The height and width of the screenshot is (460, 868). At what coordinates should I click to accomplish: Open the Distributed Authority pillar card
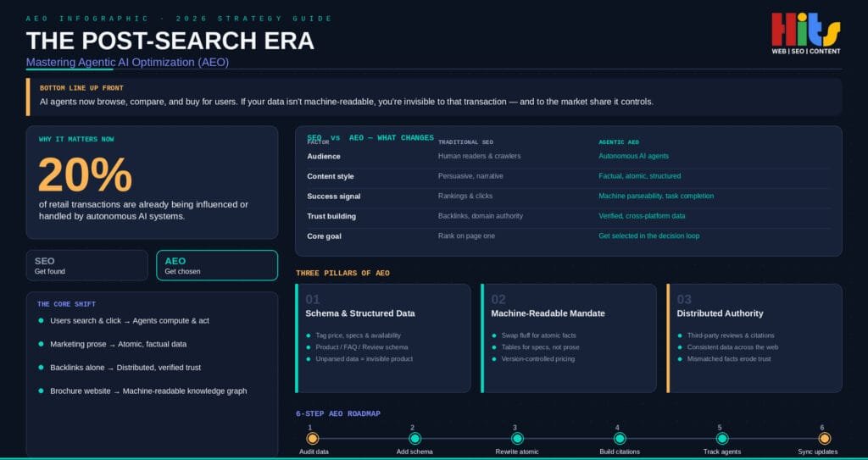754,338
